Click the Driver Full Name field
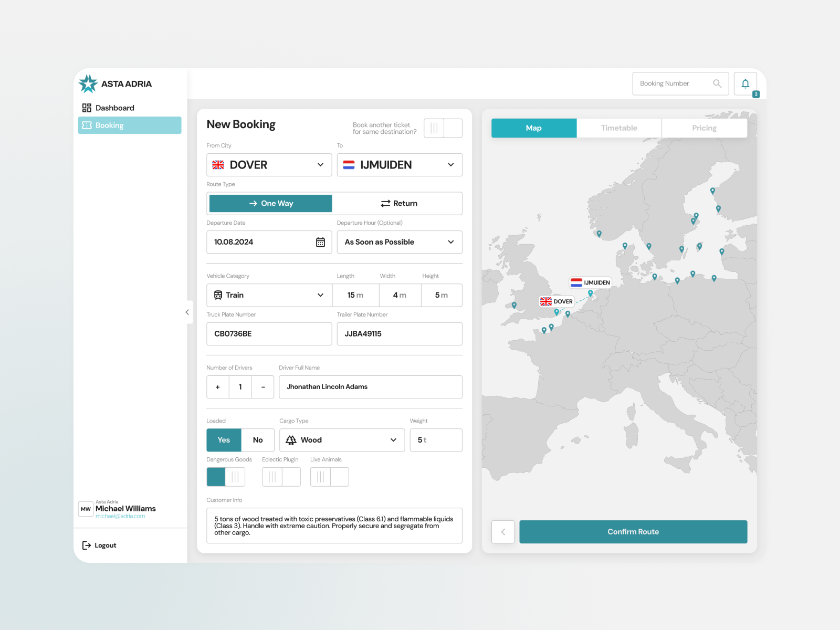840x630 pixels. click(371, 387)
